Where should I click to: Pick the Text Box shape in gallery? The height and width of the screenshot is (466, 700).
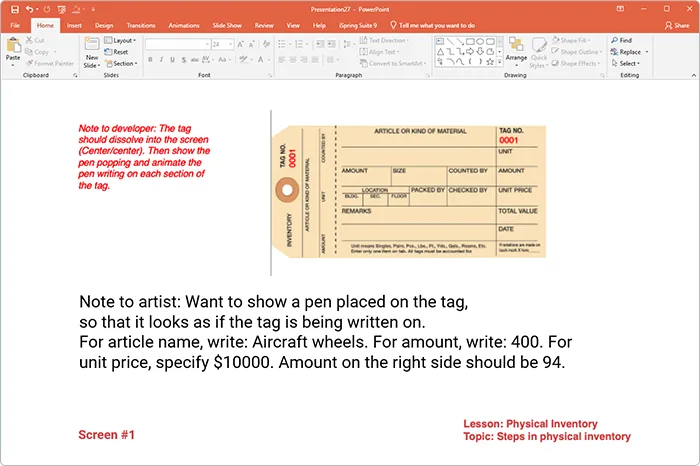point(440,42)
